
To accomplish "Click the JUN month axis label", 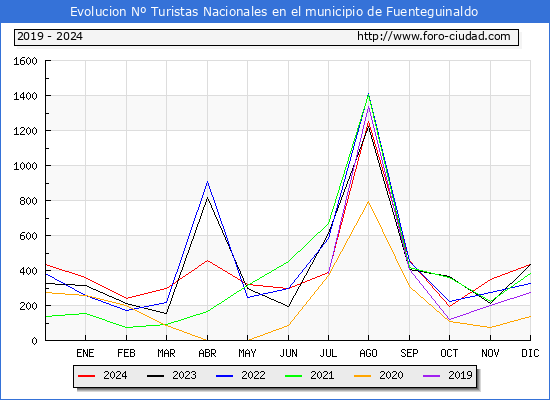I will tap(288, 353).
